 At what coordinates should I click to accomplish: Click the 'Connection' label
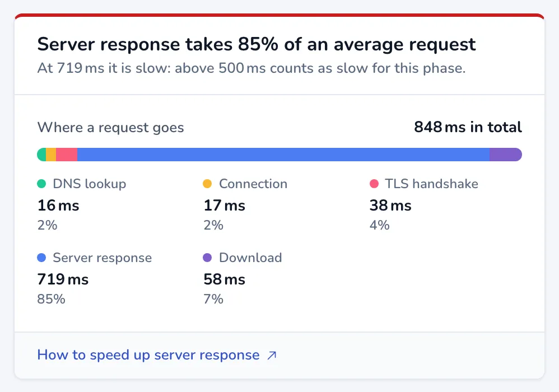tap(253, 184)
